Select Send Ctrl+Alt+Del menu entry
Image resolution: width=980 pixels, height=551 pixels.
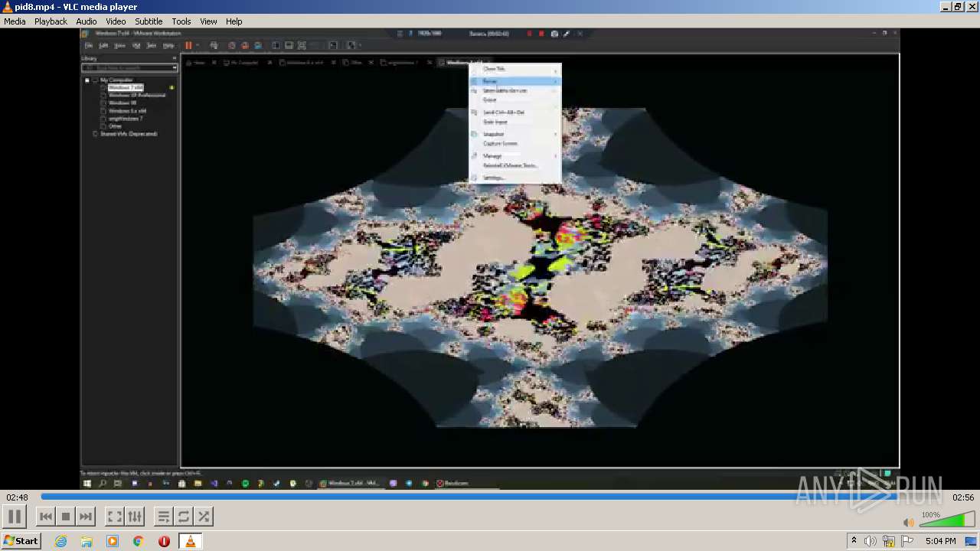click(514, 112)
